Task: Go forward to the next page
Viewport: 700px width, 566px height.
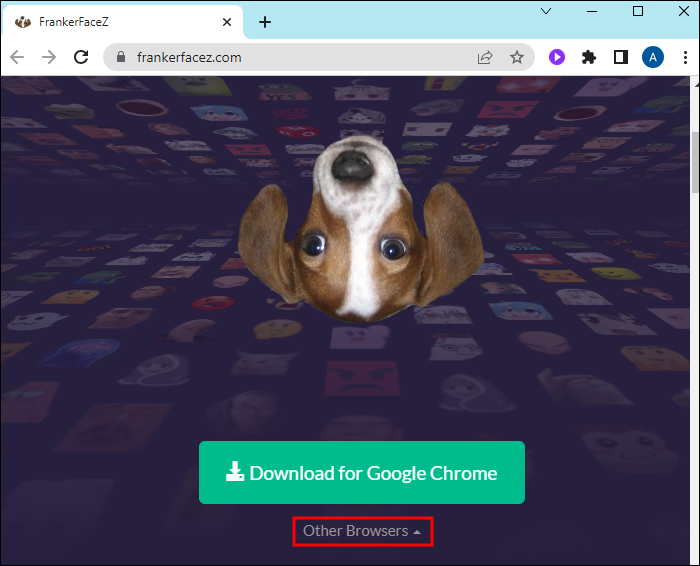Action: (x=49, y=57)
